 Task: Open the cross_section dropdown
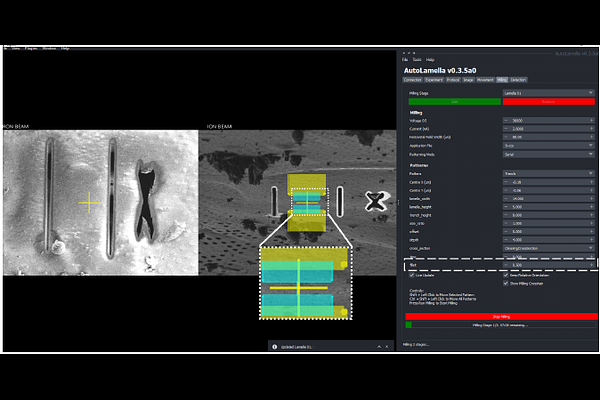[x=548, y=248]
